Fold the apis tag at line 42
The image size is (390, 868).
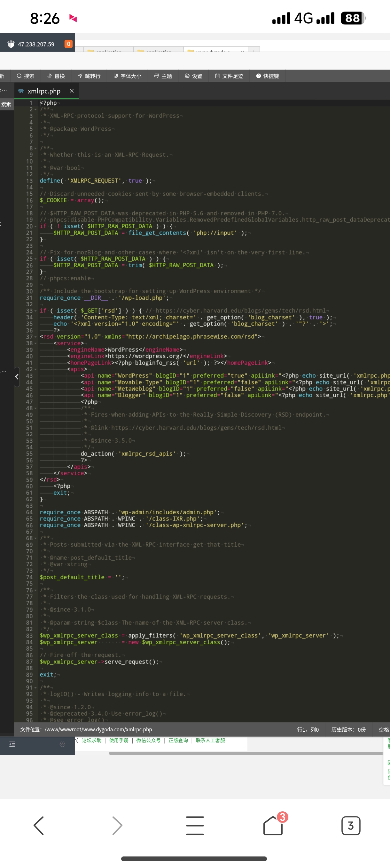pyautogui.click(x=35, y=369)
